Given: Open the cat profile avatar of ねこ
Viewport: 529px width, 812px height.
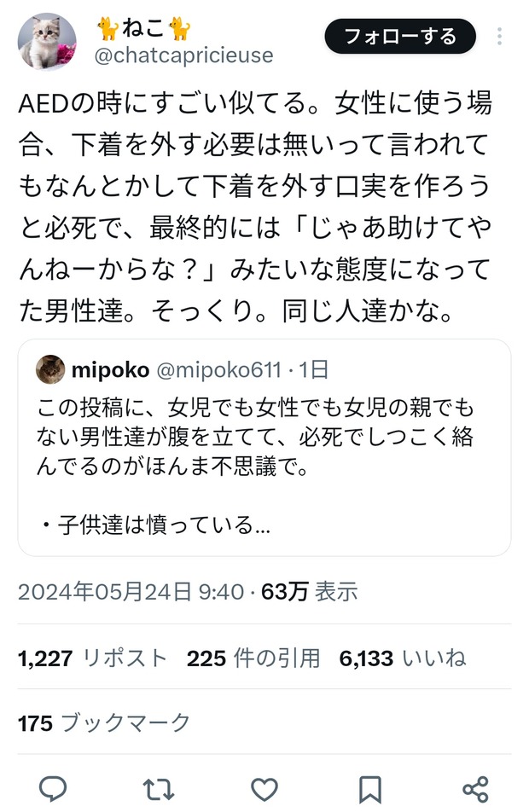Looking at the screenshot, I should pyautogui.click(x=48, y=41).
